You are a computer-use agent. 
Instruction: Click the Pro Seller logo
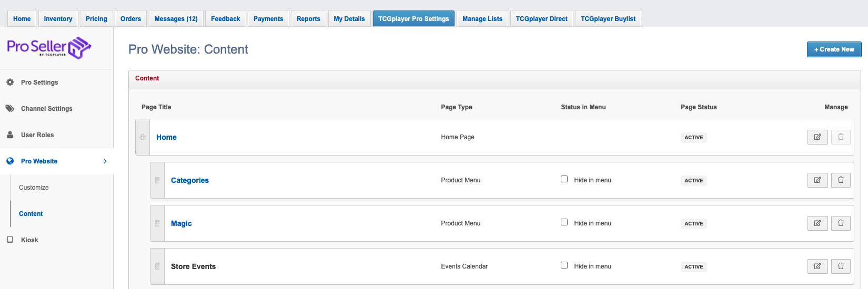49,48
